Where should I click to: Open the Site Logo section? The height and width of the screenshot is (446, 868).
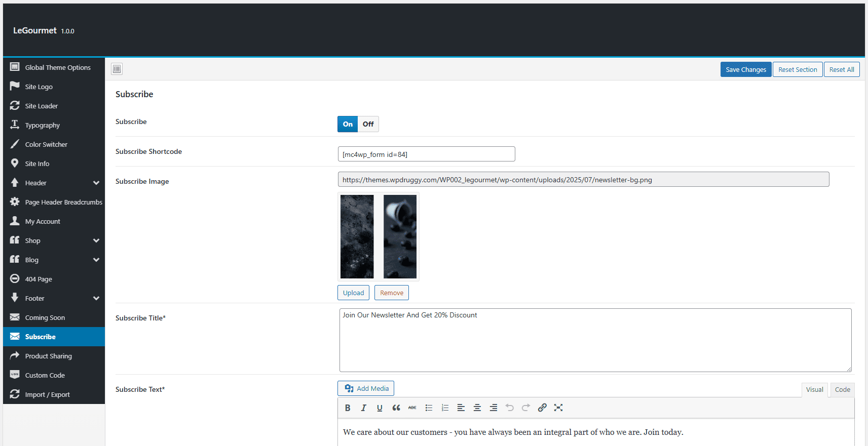(x=54, y=87)
